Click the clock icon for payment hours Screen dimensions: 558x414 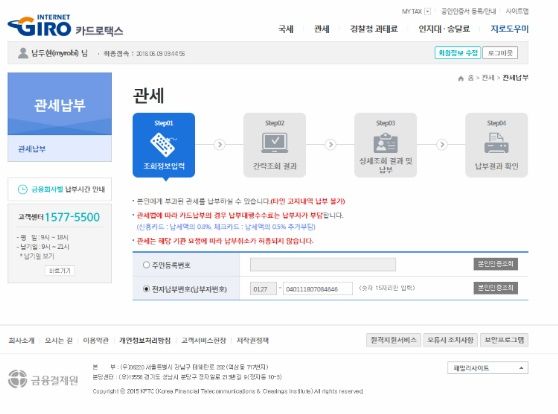pyautogui.click(x=22, y=189)
